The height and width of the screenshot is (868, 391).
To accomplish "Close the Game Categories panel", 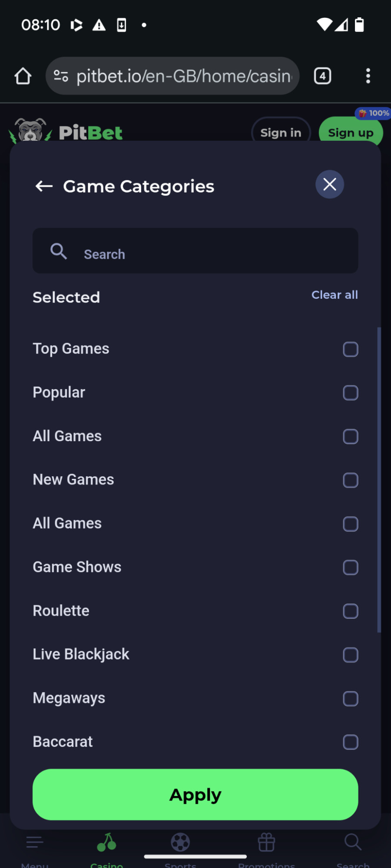I will point(330,184).
